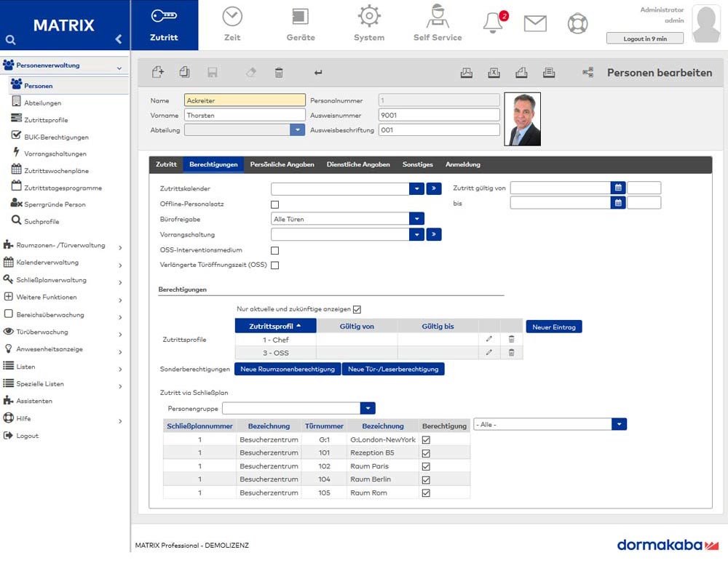Enable the Offline-Personalsatz checkbox

[274, 205]
